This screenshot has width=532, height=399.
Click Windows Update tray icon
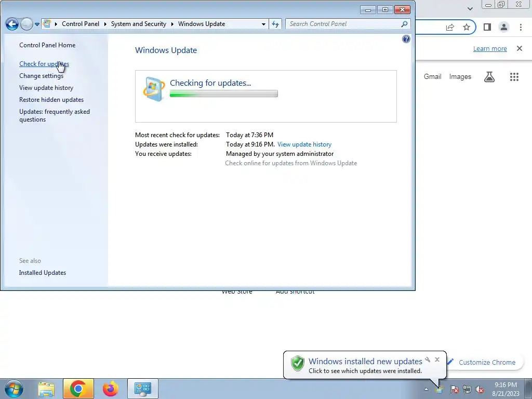point(439,389)
